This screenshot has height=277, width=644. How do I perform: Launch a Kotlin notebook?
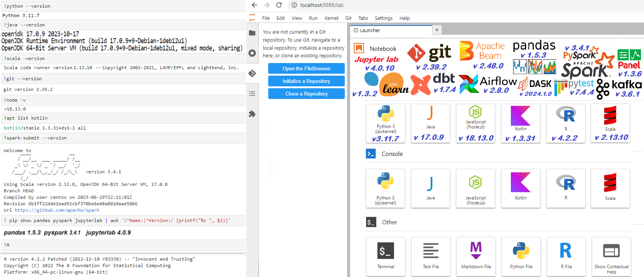tap(521, 123)
